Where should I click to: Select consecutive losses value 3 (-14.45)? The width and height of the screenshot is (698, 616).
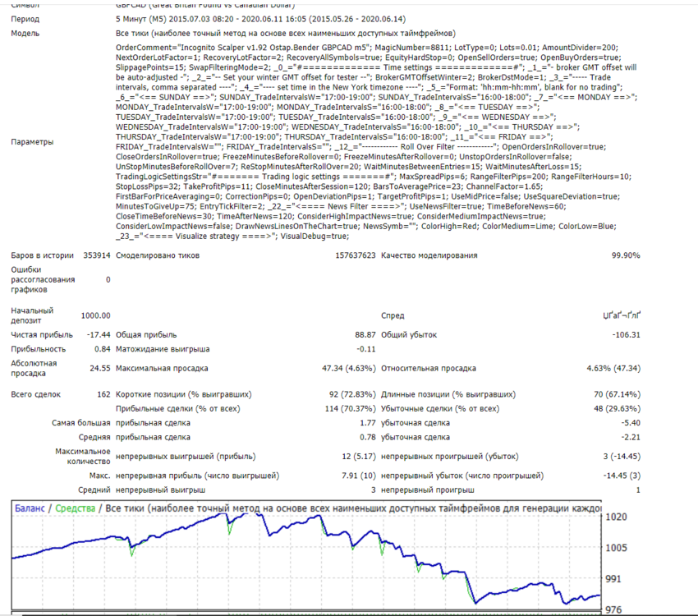coord(622,456)
